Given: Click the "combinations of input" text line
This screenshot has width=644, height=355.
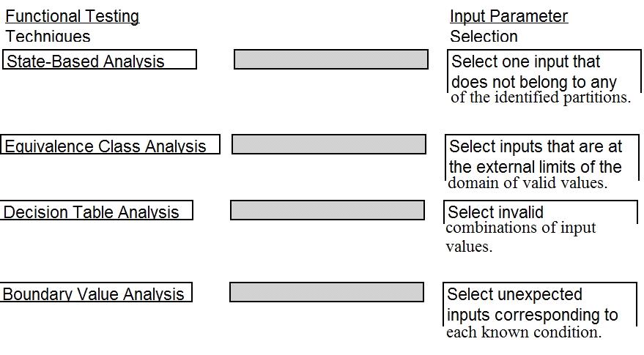Looking at the screenshot, I should (x=521, y=228).
